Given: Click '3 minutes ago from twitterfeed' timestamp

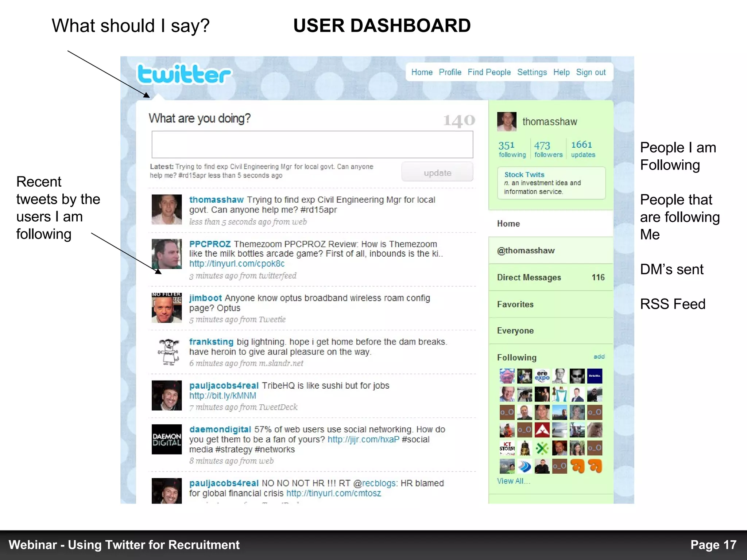Looking at the screenshot, I should pos(243,276).
